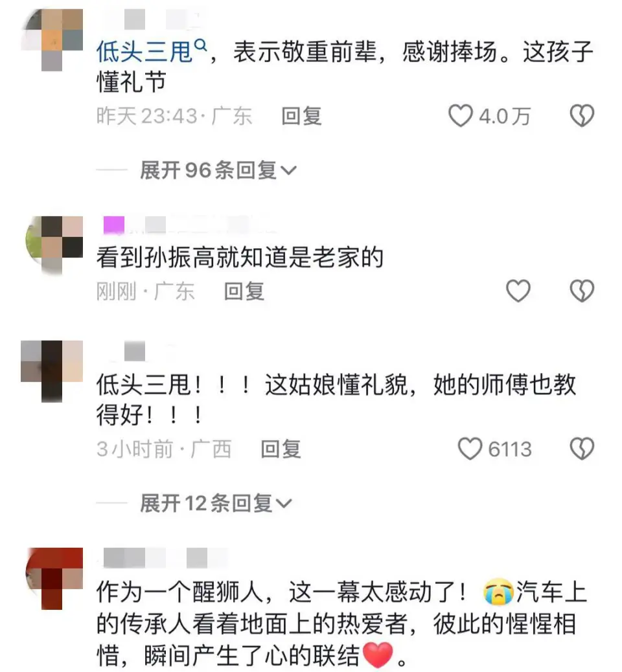Dislike the 昨天 23:43 广东 comment
Viewport: 622px width, 672px height.
pos(582,116)
